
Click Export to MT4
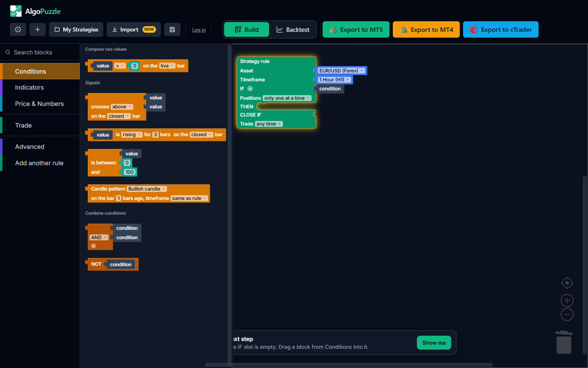(426, 29)
